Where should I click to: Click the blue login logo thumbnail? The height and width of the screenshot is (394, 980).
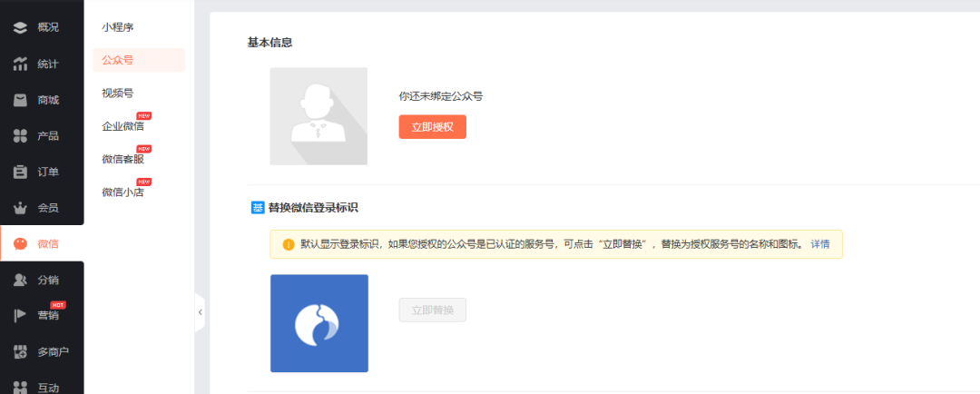click(x=319, y=323)
